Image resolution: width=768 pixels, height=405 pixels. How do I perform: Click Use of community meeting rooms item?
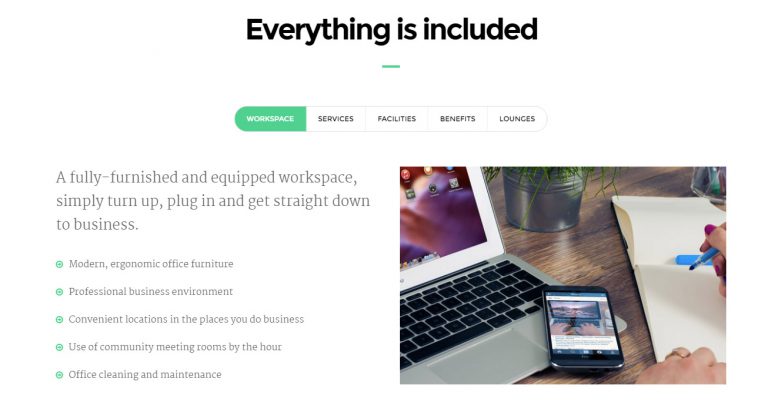pos(175,347)
